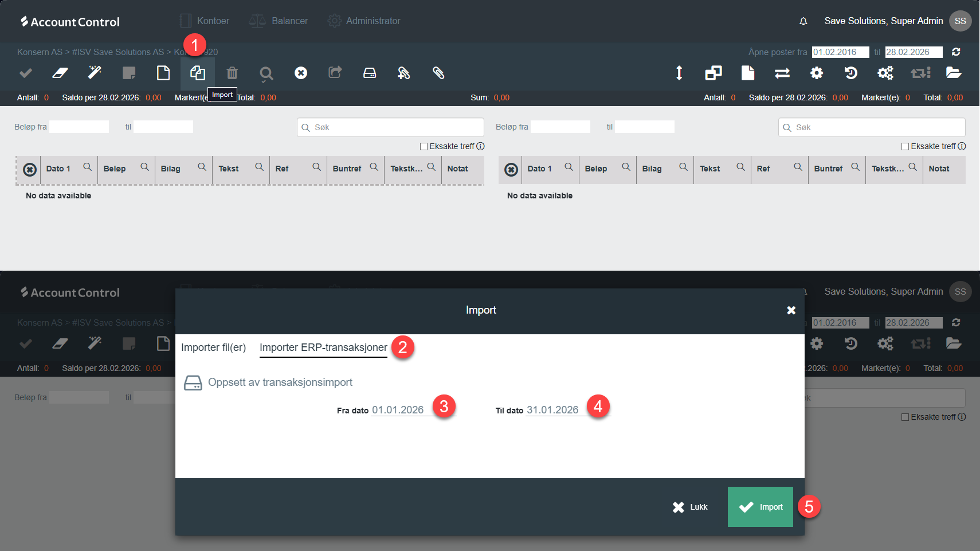Select the Importer ERP-transaksjoner tab

[323, 347]
